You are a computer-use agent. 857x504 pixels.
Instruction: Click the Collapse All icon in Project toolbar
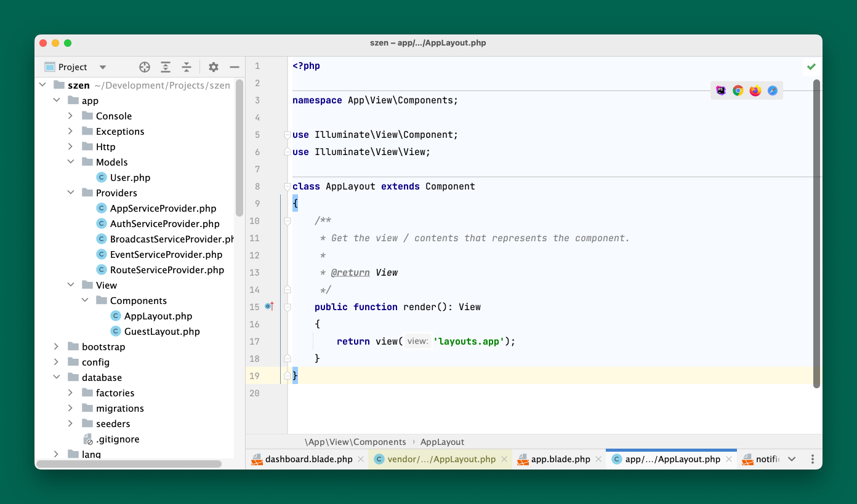[187, 67]
